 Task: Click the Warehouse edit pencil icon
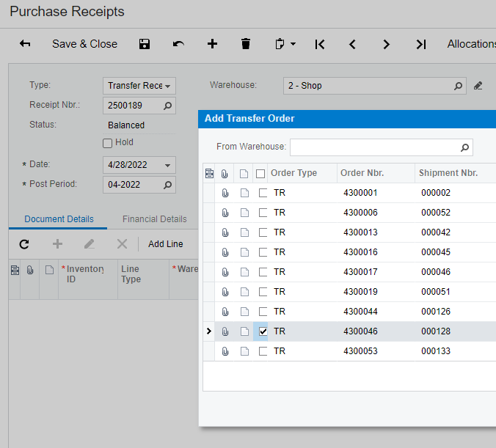[x=478, y=86]
